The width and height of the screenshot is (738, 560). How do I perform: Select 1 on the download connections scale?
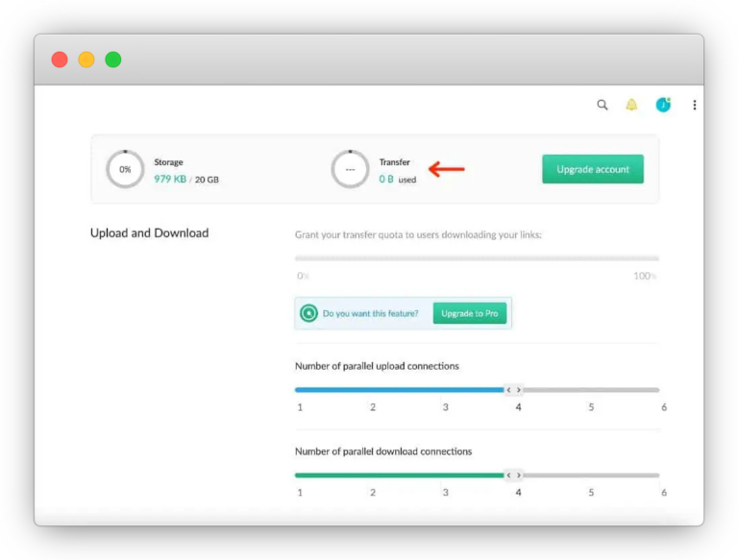tap(300, 492)
